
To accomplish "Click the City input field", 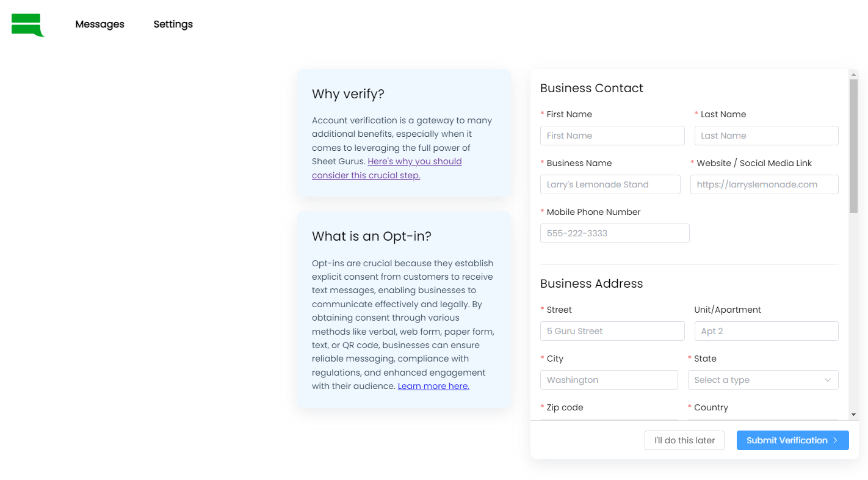I will (x=609, y=380).
